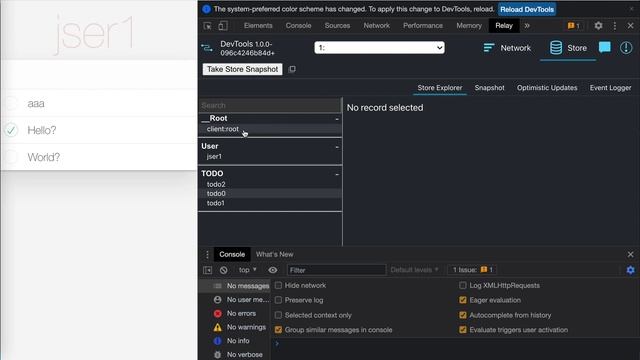Open the Optimistic Updates tab

pyautogui.click(x=547, y=88)
